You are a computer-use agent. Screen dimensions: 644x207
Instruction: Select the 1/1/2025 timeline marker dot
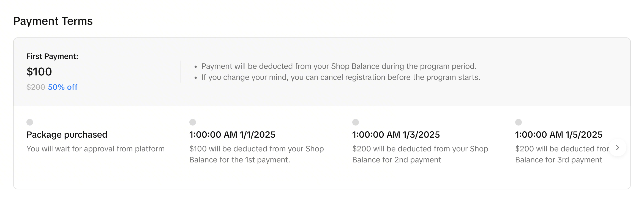pos(193,122)
